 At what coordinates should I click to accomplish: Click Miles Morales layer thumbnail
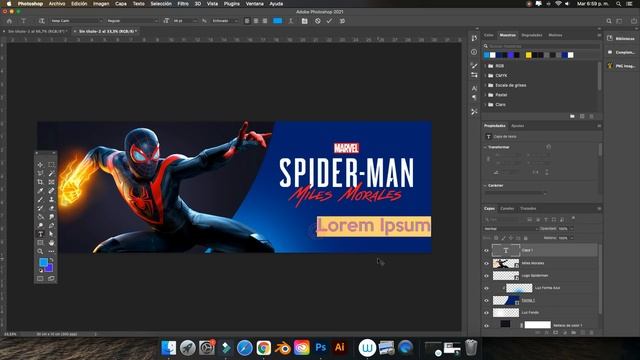click(506, 264)
